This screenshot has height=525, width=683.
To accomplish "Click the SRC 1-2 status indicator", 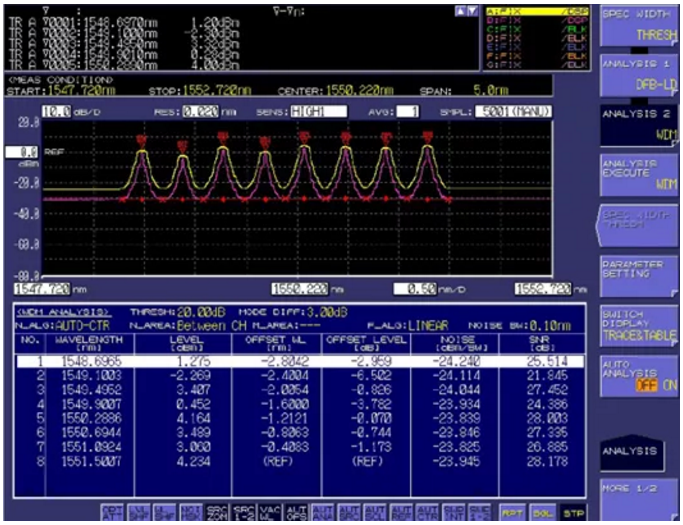I will click(x=243, y=513).
